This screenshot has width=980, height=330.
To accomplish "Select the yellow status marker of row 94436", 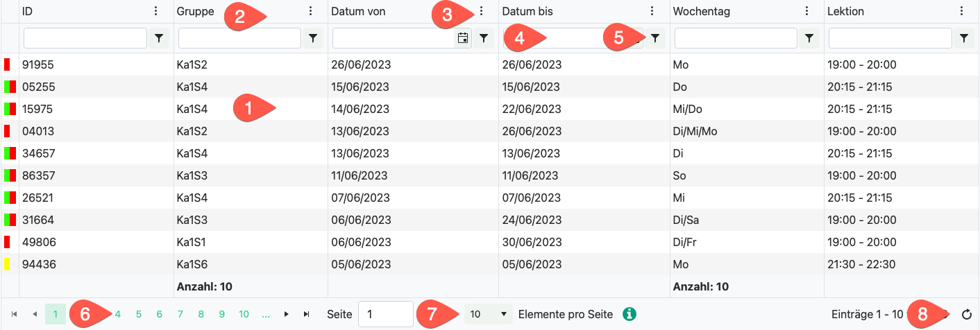I will [x=7, y=264].
